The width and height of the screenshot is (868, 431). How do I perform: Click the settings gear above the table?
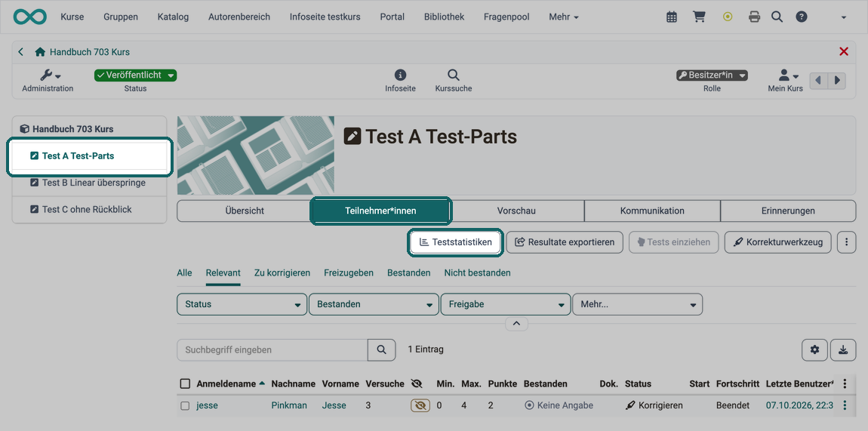(x=815, y=349)
